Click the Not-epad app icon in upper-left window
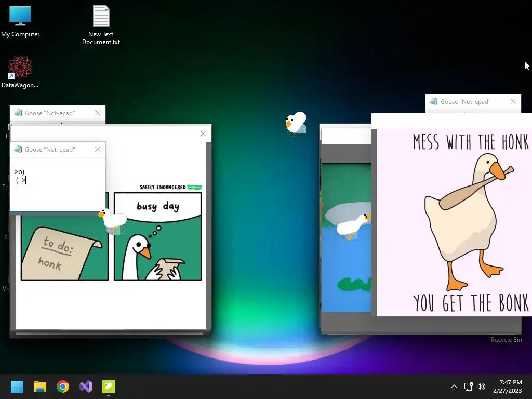The width and height of the screenshot is (532, 399). [x=18, y=113]
